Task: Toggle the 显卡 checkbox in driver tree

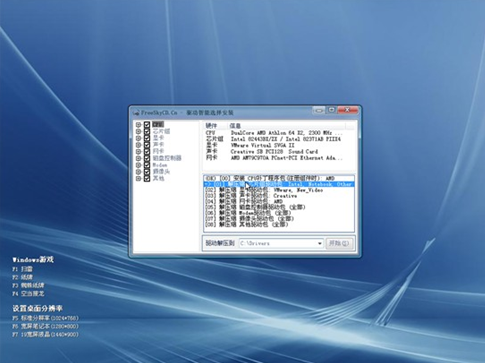Action: (x=147, y=138)
